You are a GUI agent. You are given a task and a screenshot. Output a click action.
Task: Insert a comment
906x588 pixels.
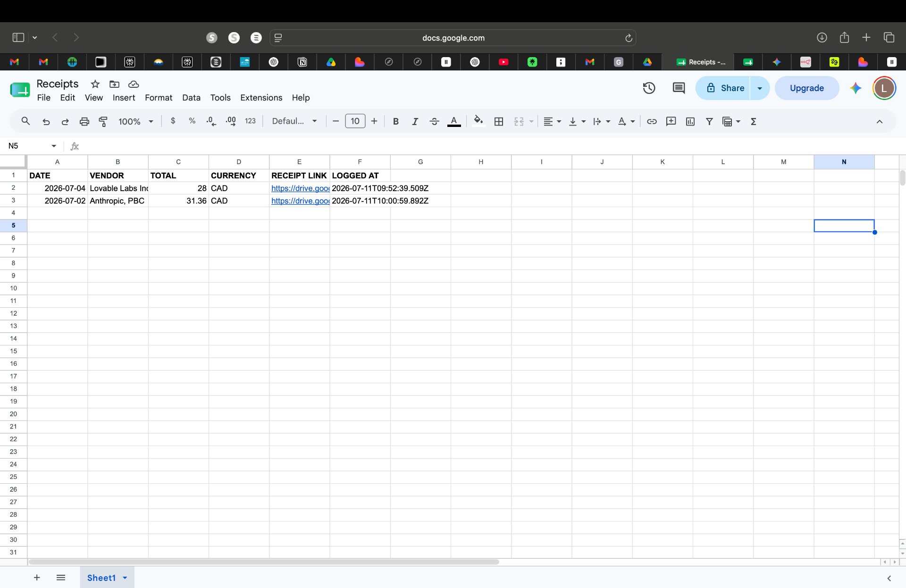point(671,121)
